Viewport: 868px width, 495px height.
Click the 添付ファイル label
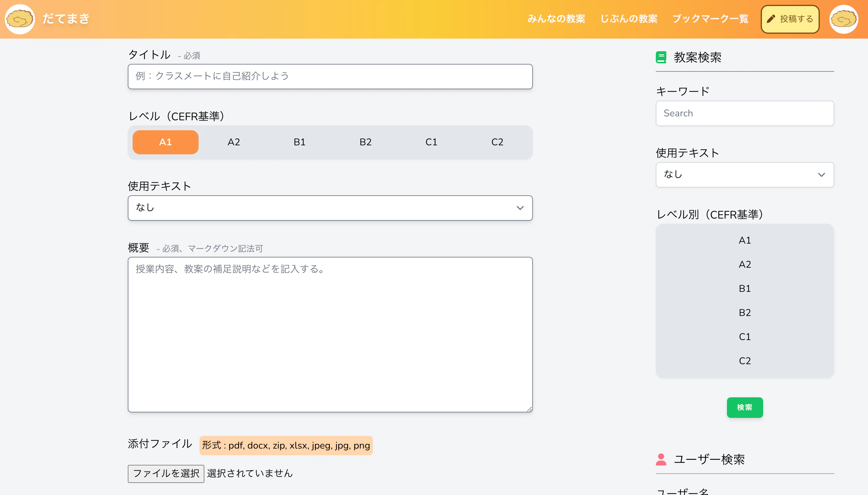pyautogui.click(x=160, y=444)
